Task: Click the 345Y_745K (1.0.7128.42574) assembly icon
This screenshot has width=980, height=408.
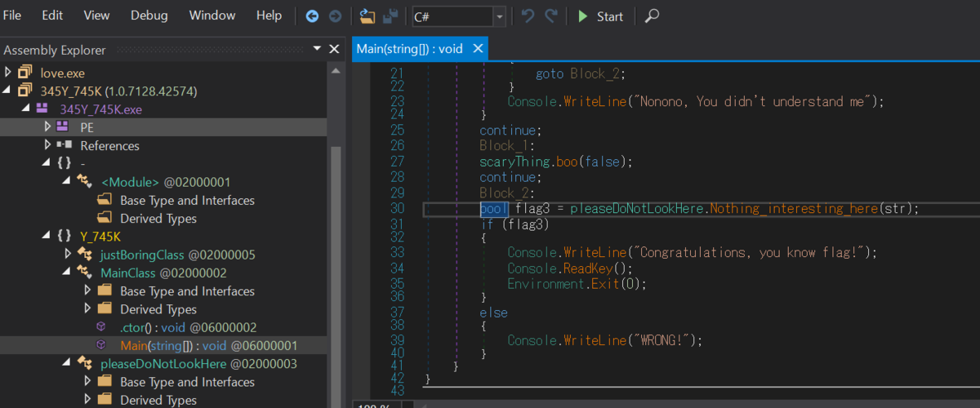Action: point(26,91)
